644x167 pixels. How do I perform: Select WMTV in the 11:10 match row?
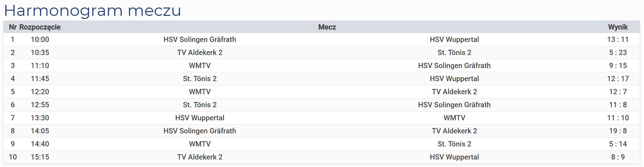(200, 66)
